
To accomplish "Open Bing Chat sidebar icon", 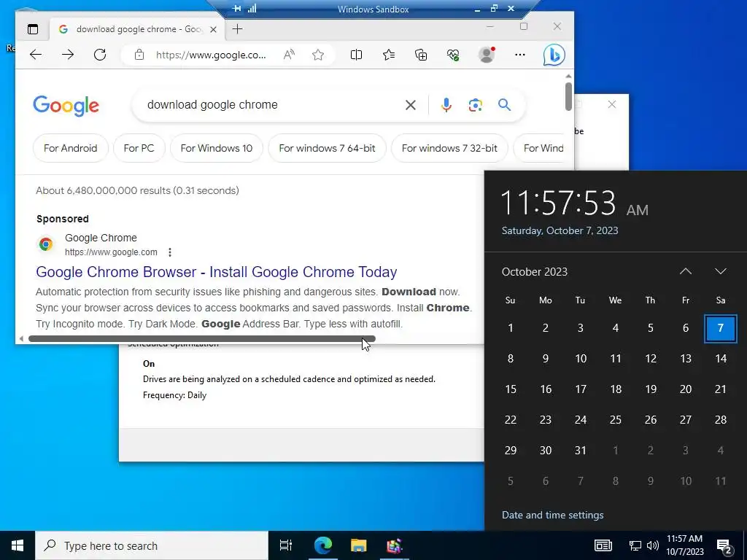I will pos(554,55).
